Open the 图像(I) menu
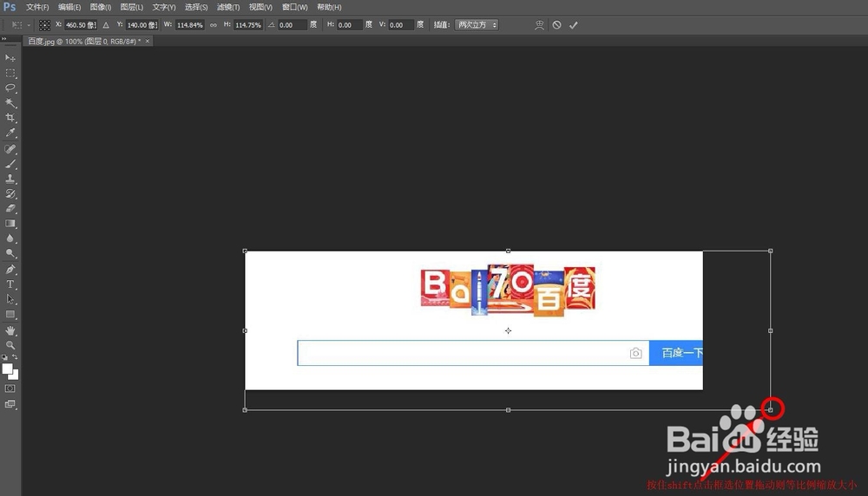Image resolution: width=868 pixels, height=496 pixels. click(100, 7)
